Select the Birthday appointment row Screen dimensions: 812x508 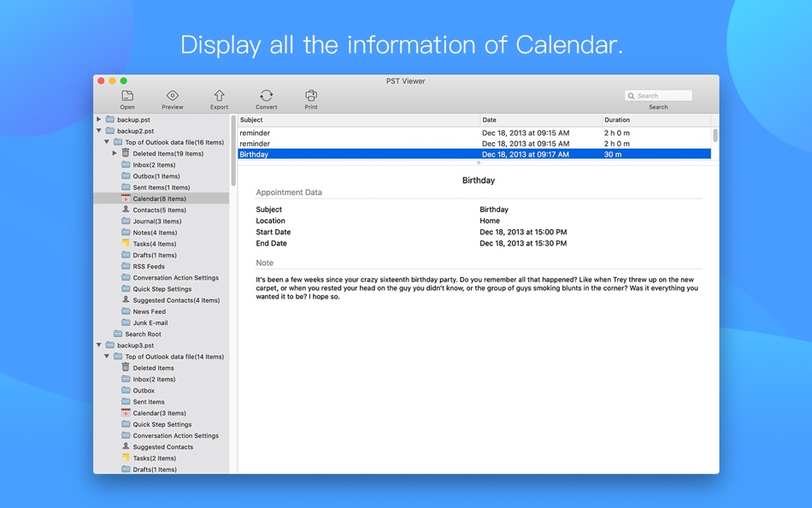coord(474,154)
